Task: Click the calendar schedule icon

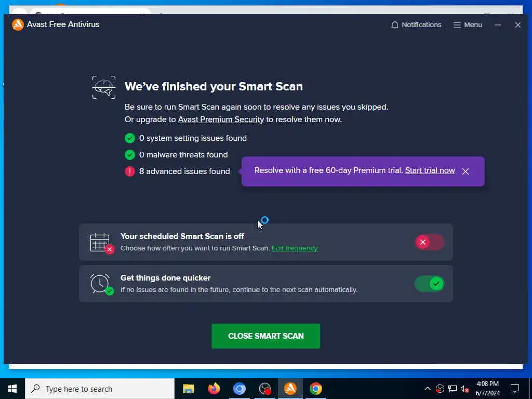Action: click(102, 243)
